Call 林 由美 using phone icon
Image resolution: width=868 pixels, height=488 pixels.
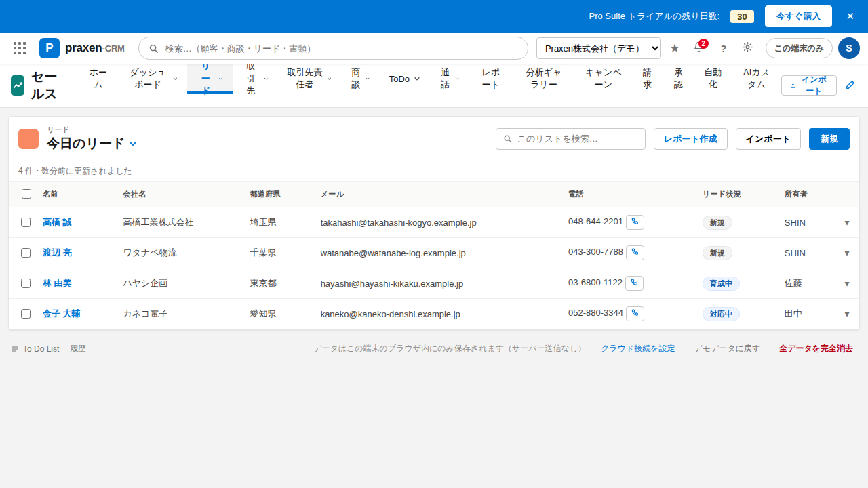[x=634, y=283]
